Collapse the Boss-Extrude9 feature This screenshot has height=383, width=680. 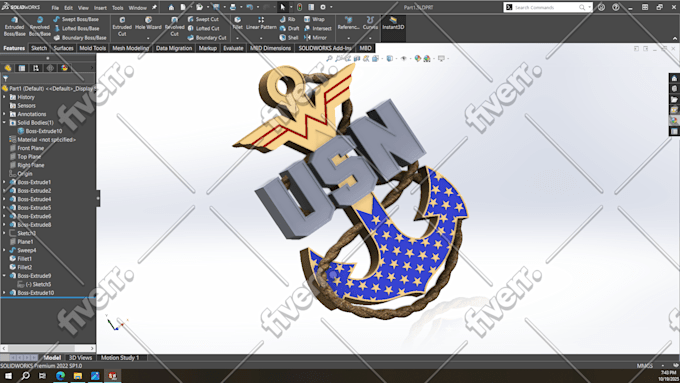pyautogui.click(x=4, y=276)
